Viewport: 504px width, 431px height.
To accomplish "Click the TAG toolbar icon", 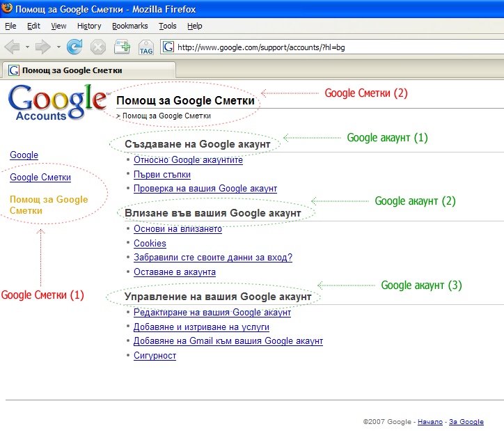I will [146, 47].
